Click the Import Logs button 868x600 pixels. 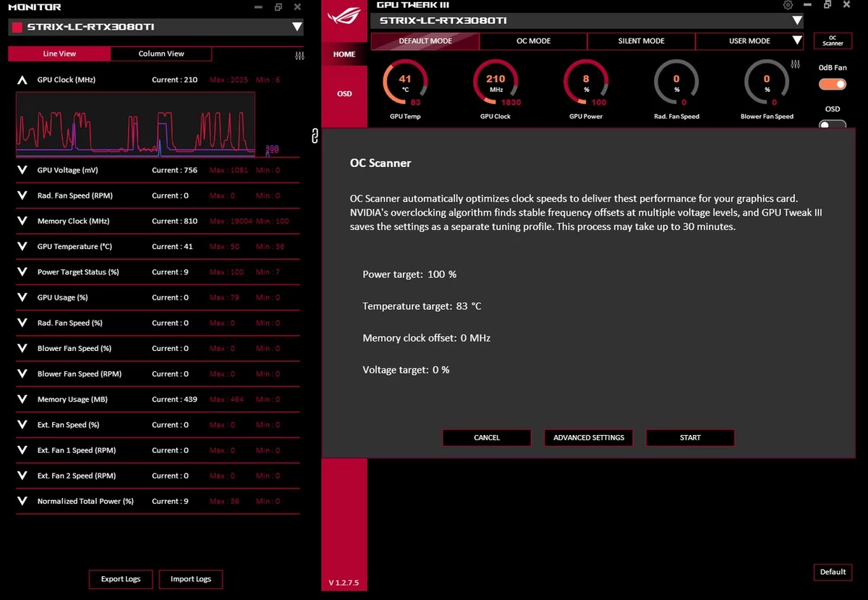click(x=191, y=579)
